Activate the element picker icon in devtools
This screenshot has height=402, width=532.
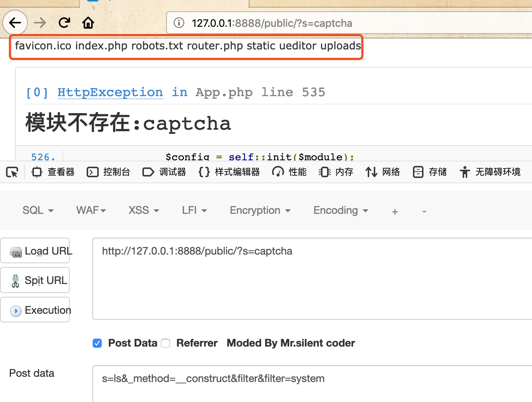[12, 172]
